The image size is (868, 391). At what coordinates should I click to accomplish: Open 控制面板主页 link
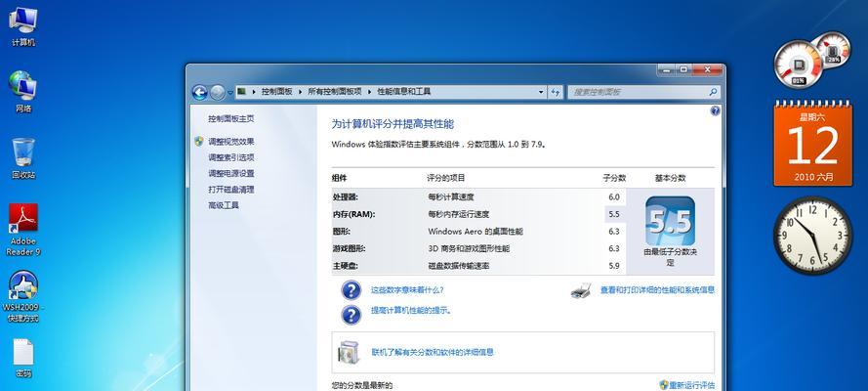pos(230,118)
